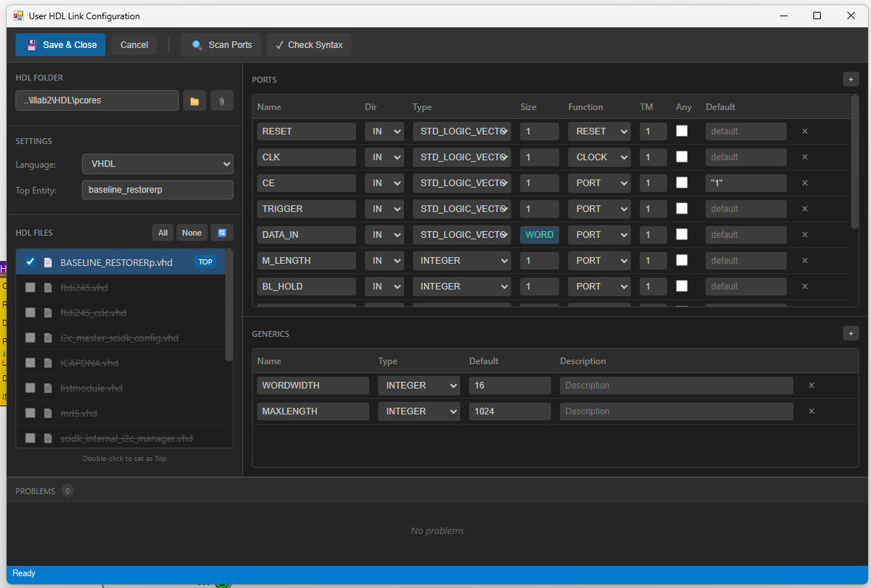Viewport: 871px width, 588px height.
Task: Remove the MAXLENGTH generic
Action: [x=812, y=411]
